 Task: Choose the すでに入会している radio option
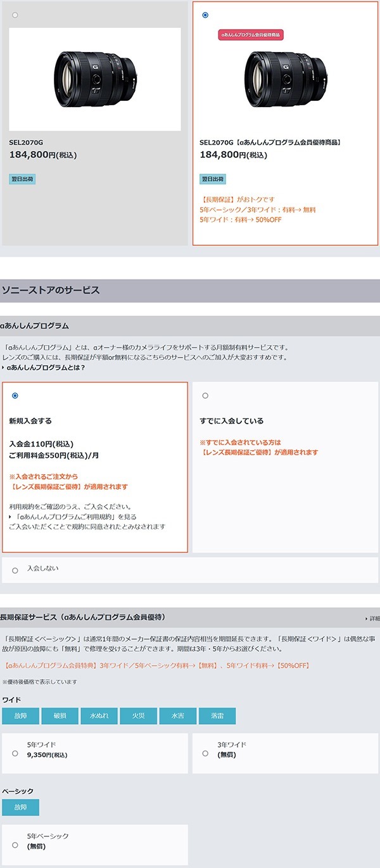tap(205, 396)
